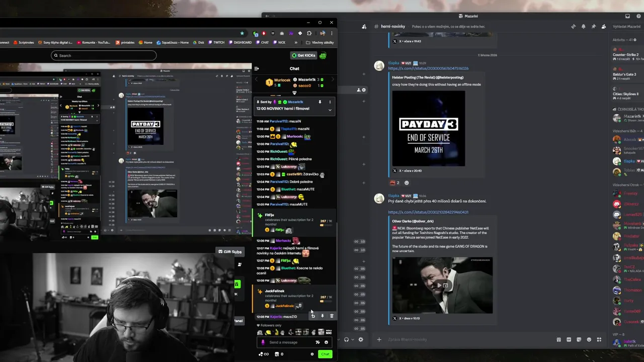Bookmark page with star icon in address bar
This screenshot has width=644, height=362.
[x=242, y=33]
